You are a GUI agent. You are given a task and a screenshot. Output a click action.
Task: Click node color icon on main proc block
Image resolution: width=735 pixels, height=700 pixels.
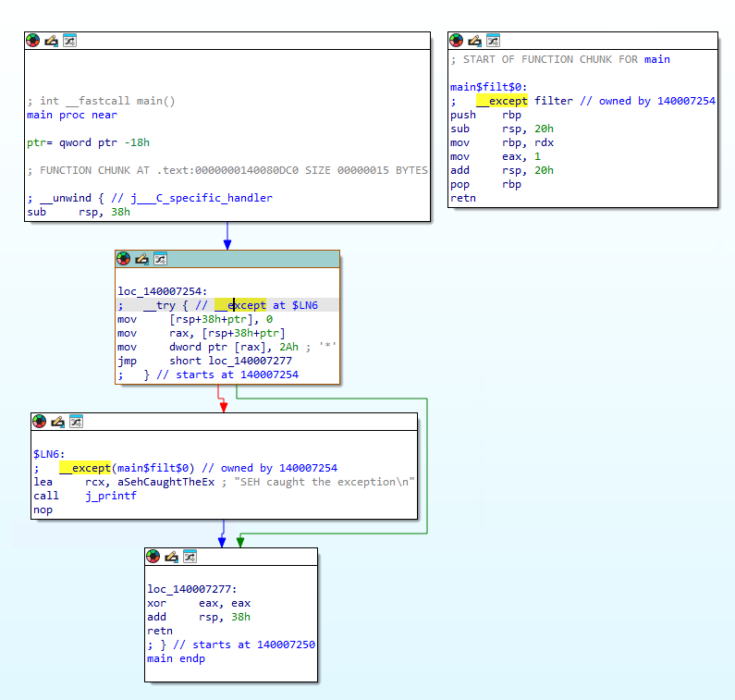point(32,41)
